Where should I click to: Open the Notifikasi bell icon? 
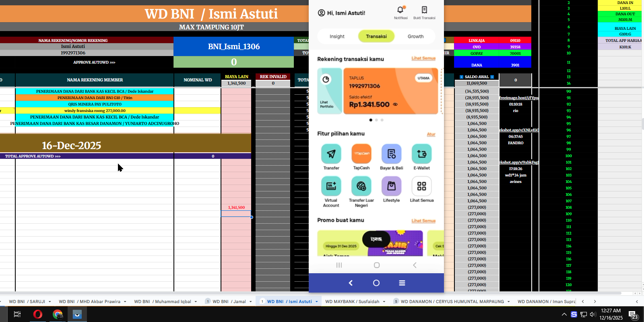(400, 10)
